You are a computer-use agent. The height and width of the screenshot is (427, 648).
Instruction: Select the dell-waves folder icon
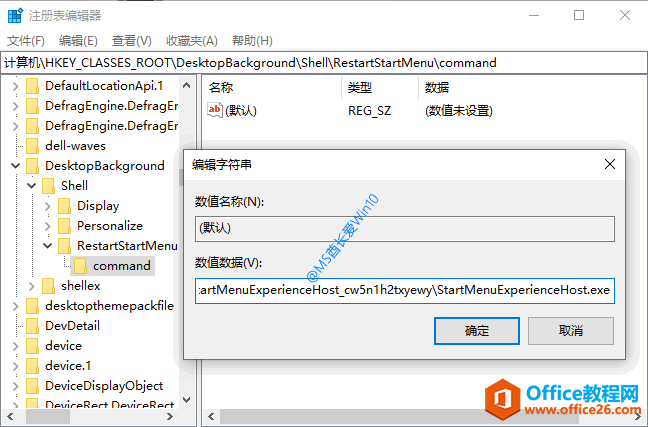point(32,146)
